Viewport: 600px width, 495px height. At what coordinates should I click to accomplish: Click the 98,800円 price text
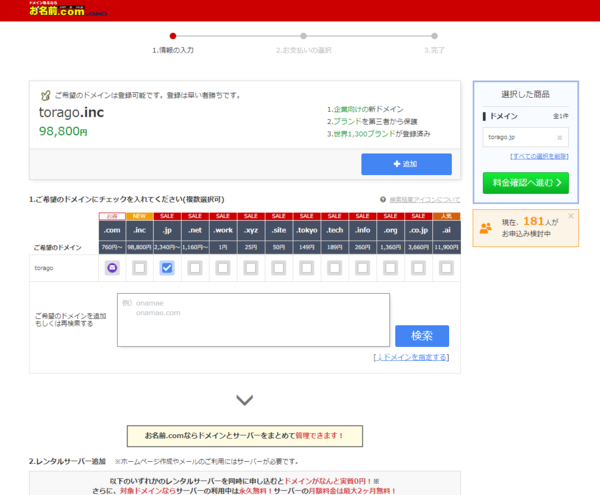(63, 131)
